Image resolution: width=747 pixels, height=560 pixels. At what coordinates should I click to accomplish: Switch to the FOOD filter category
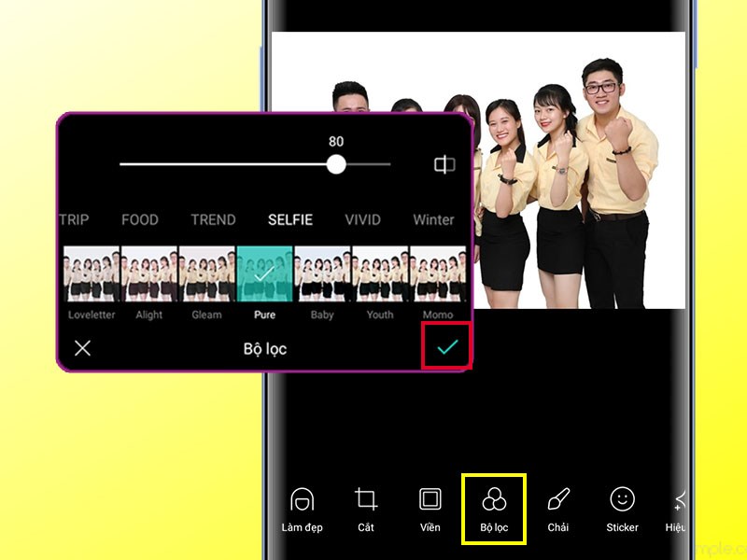point(139,219)
